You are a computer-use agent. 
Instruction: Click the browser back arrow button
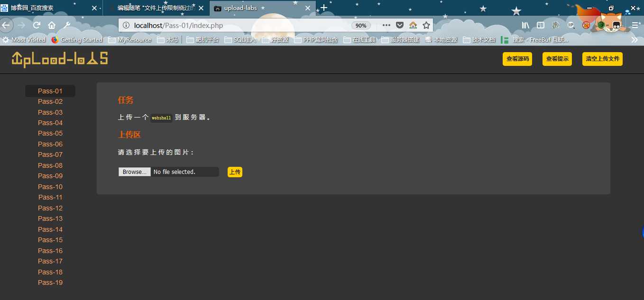coord(6,25)
